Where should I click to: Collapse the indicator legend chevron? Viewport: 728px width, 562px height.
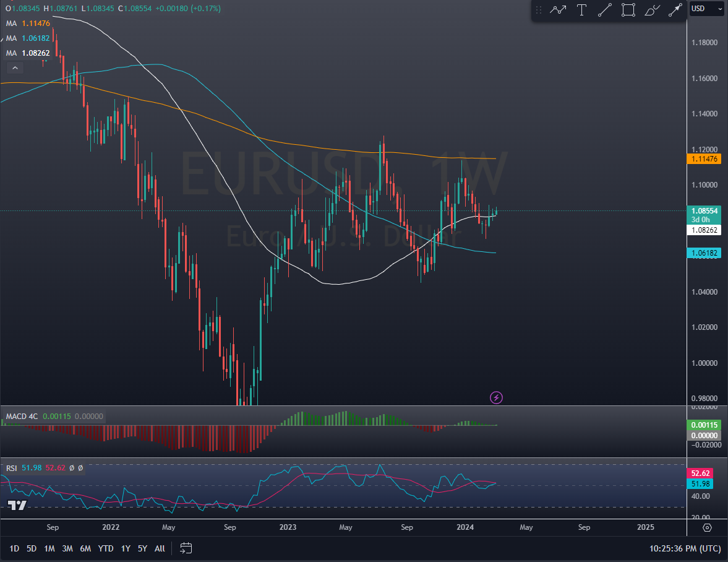click(x=15, y=68)
